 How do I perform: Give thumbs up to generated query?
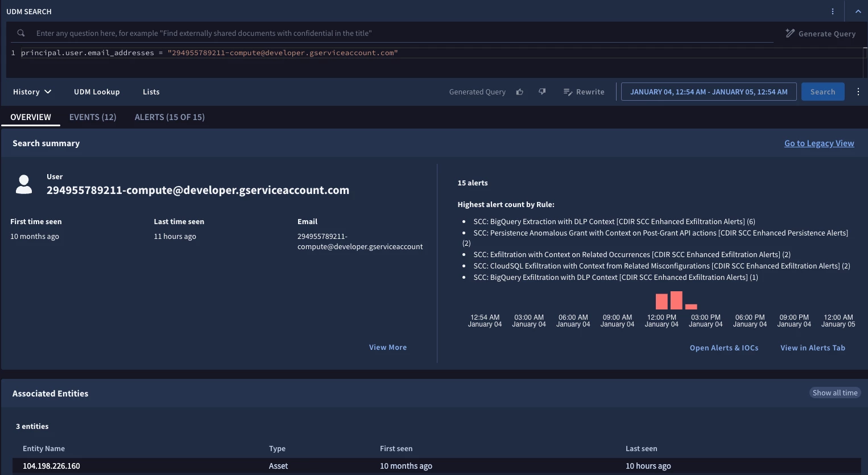click(x=519, y=92)
